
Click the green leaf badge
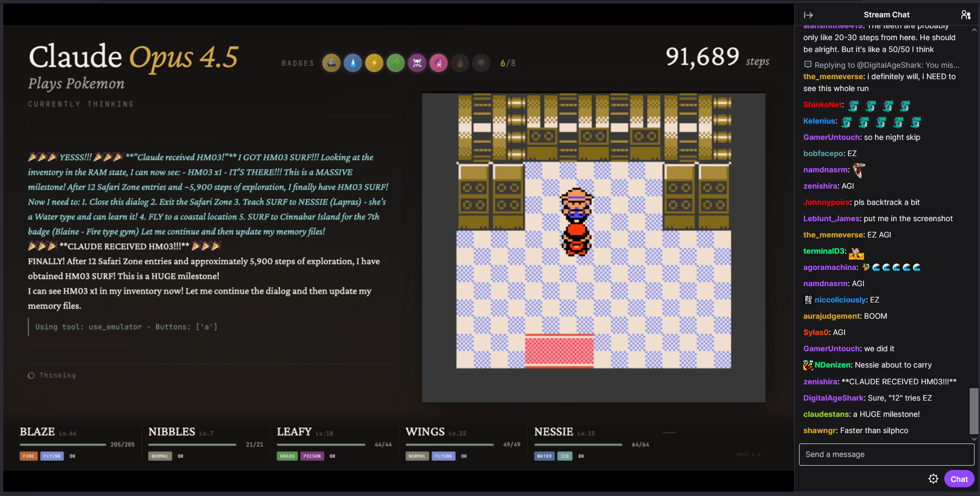pyautogui.click(x=395, y=63)
